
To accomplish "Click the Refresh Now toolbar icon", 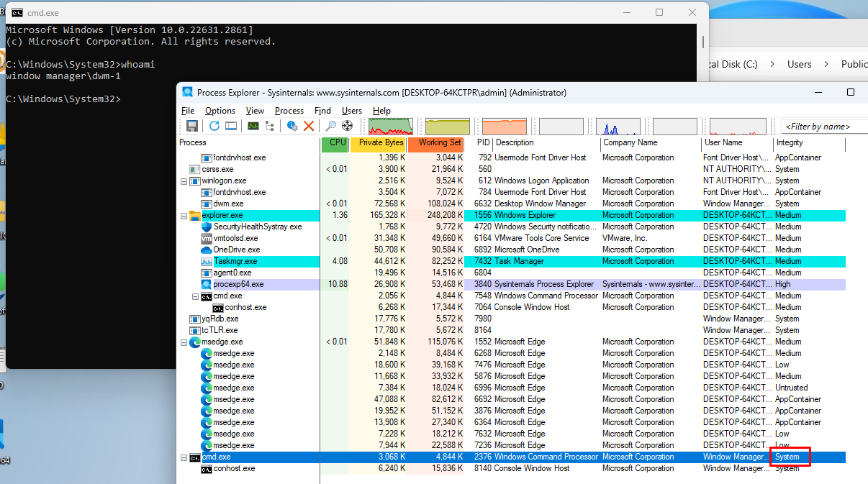I will [214, 126].
